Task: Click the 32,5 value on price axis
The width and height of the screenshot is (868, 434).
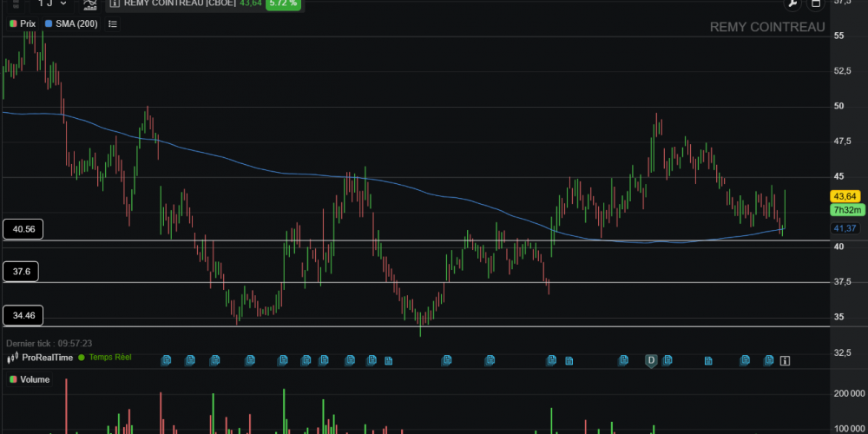Action: (x=841, y=352)
